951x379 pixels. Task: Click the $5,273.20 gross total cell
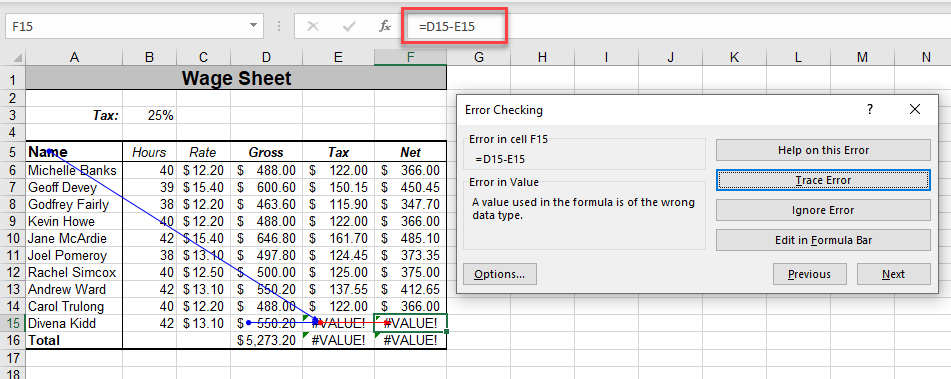266,340
